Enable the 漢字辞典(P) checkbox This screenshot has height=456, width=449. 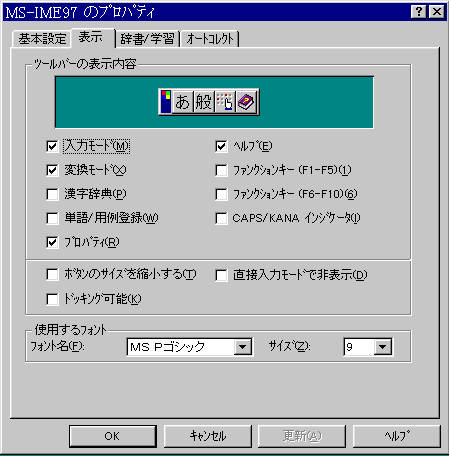(x=52, y=194)
